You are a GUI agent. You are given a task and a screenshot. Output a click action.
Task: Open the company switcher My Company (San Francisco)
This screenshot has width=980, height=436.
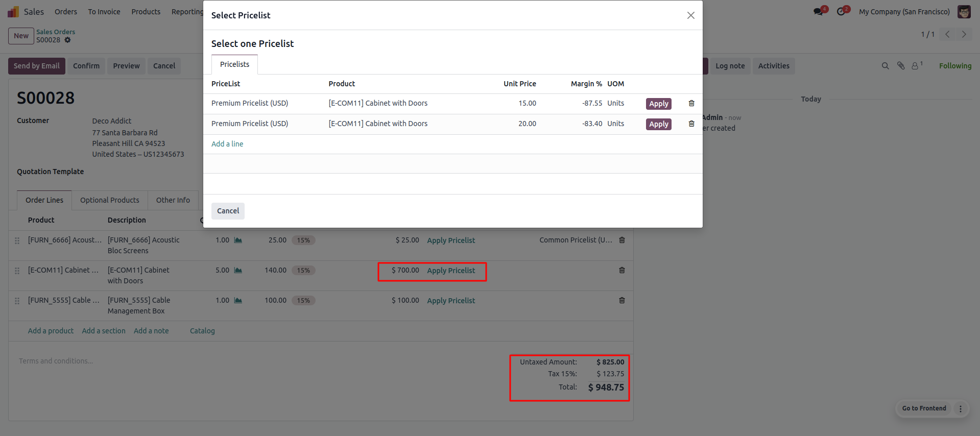(x=904, y=12)
